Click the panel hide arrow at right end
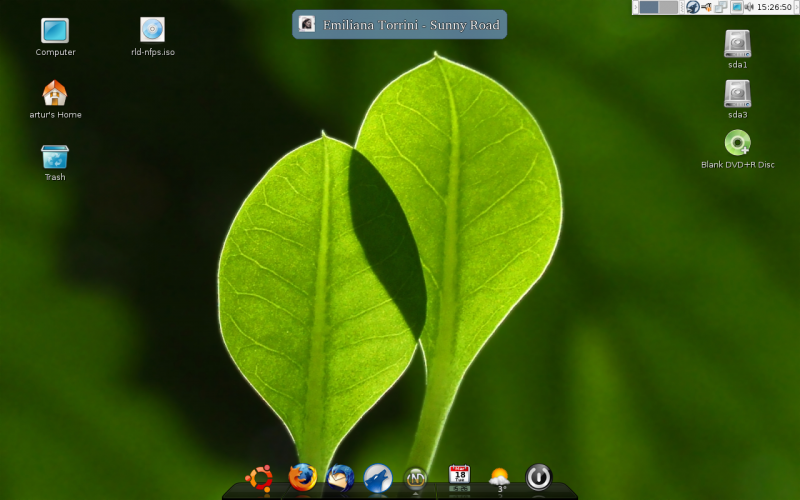Viewport: 800px width, 500px height. 796,7
